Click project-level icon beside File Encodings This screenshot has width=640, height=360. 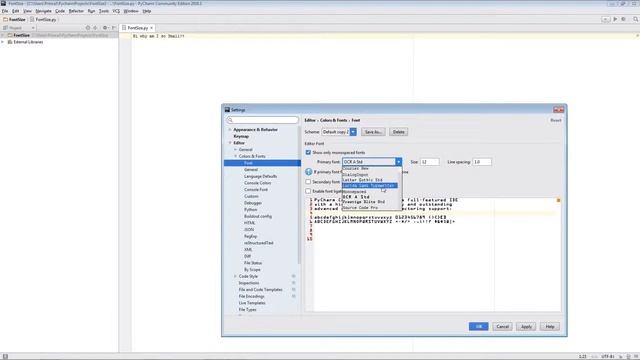point(293,296)
